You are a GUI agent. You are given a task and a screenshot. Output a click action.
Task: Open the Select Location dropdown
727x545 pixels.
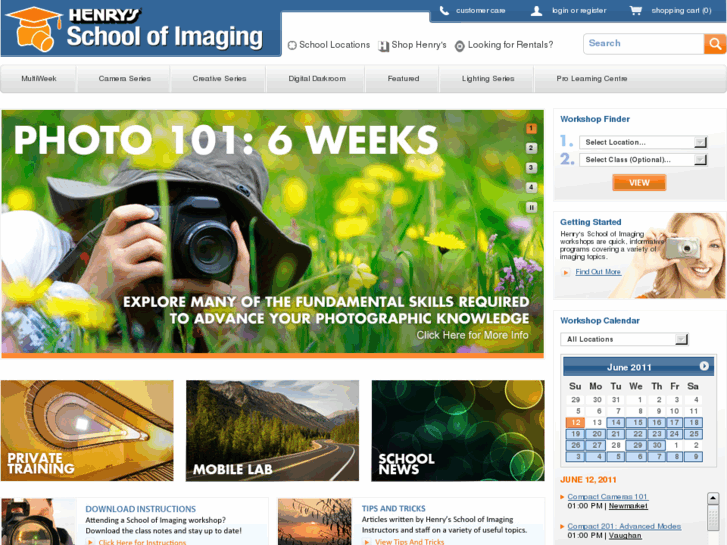[x=643, y=142]
